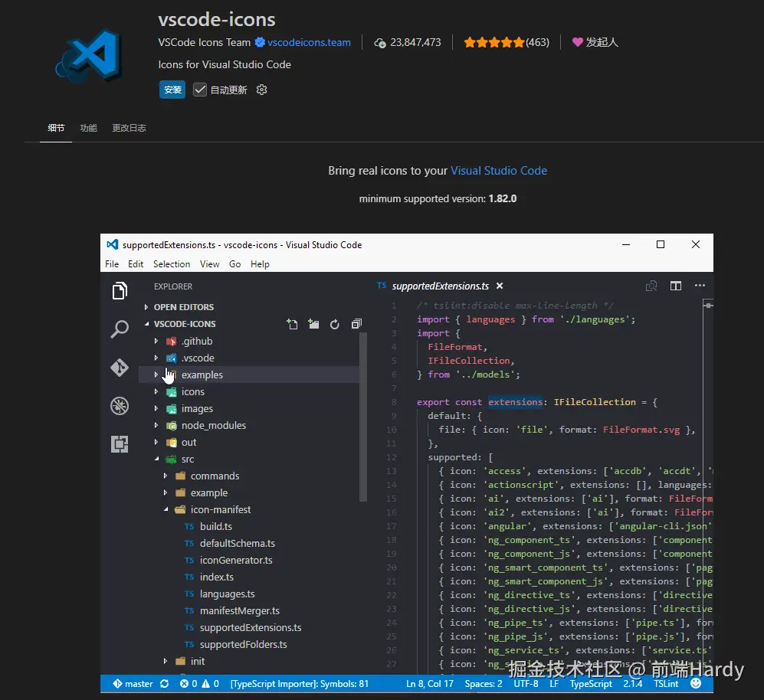
Task: Open the Selection menu
Action: point(172,264)
